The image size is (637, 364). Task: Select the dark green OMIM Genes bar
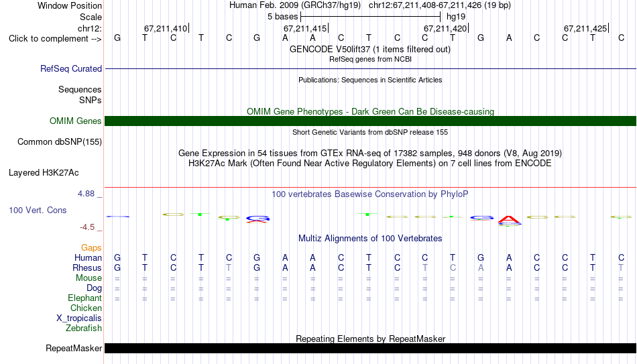371,121
